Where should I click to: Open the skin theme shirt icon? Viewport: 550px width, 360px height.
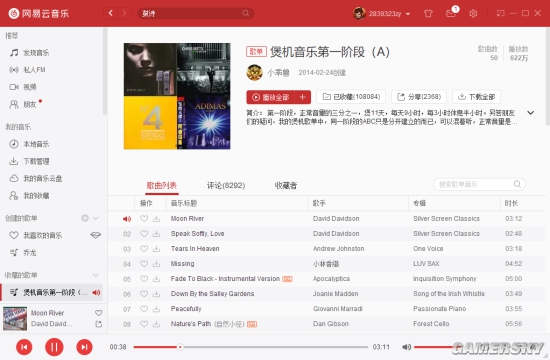point(428,14)
